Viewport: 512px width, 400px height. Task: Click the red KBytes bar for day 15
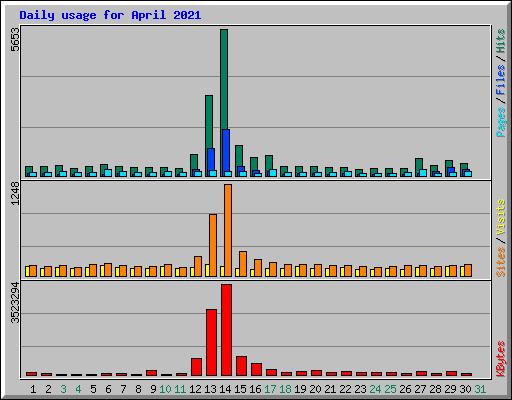click(x=241, y=366)
